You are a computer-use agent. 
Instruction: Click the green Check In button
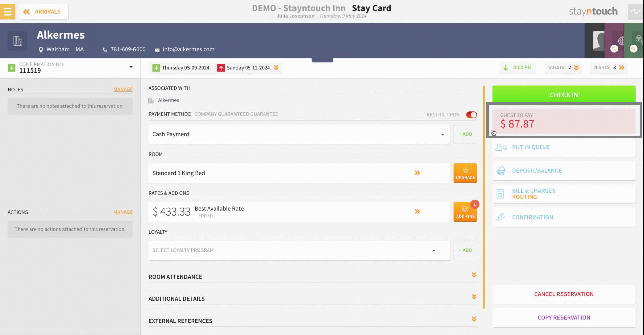click(x=564, y=94)
